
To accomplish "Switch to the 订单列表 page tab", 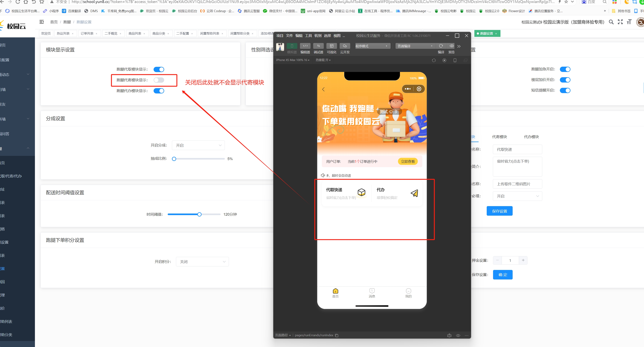I will [87, 34].
